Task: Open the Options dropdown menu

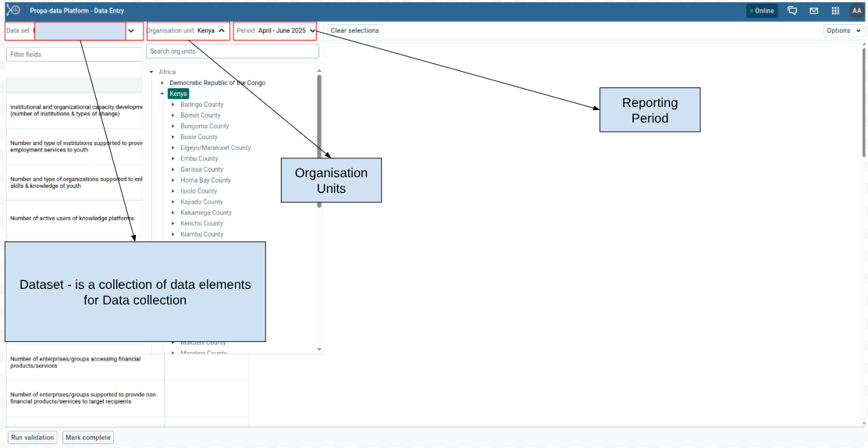Action: point(844,30)
